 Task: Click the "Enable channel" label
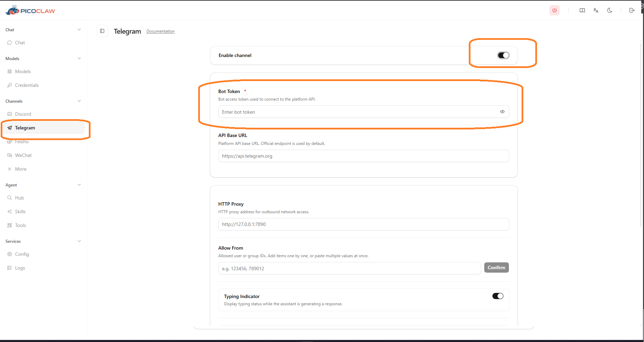click(235, 55)
